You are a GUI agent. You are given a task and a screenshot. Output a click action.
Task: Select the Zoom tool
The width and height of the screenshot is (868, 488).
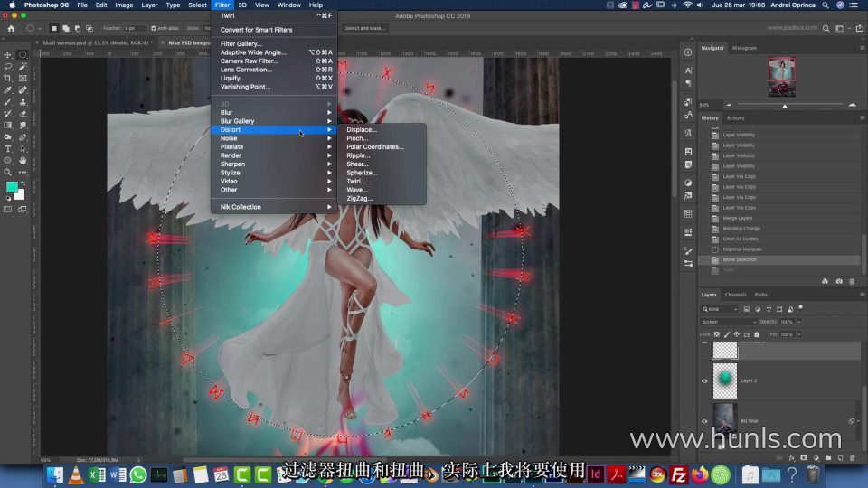click(x=8, y=172)
